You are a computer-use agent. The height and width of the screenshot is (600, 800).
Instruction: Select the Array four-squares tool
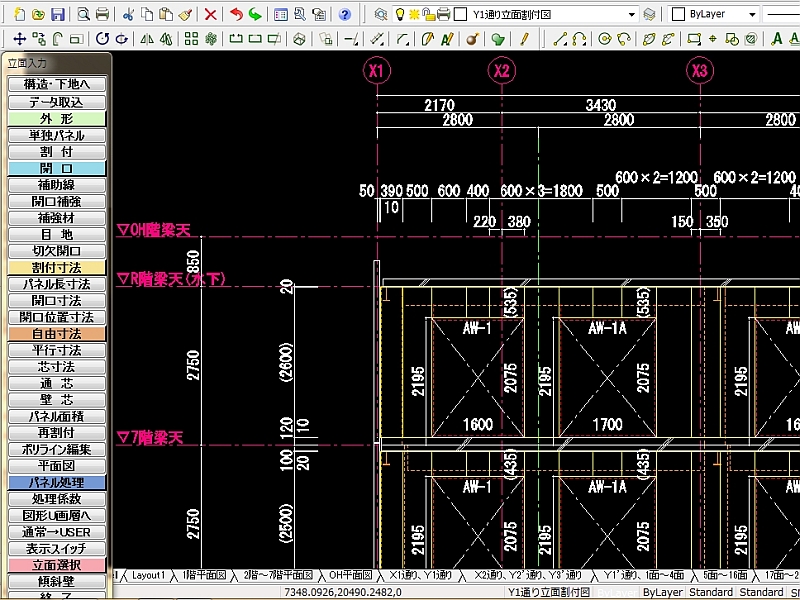point(191,39)
